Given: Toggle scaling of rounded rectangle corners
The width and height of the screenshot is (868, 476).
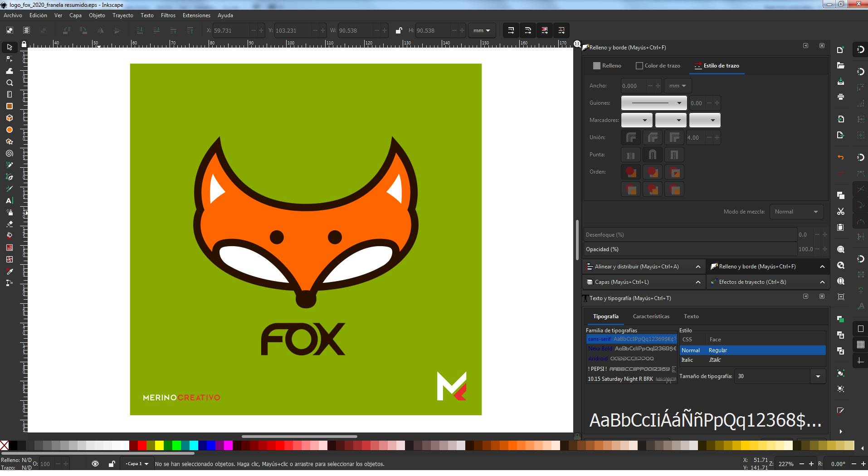Looking at the screenshot, I should click(x=528, y=30).
